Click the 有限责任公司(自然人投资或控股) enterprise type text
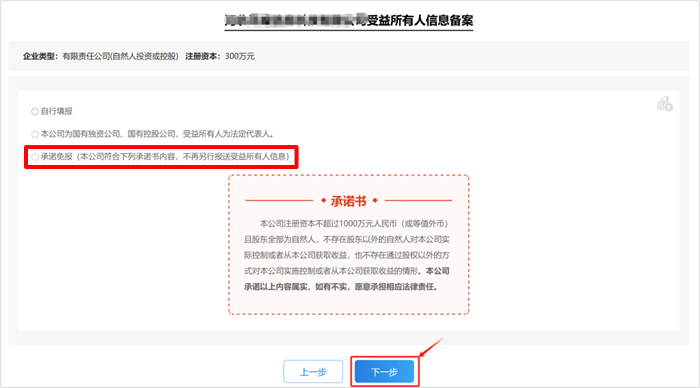This screenshot has width=700, height=388. coord(120,56)
